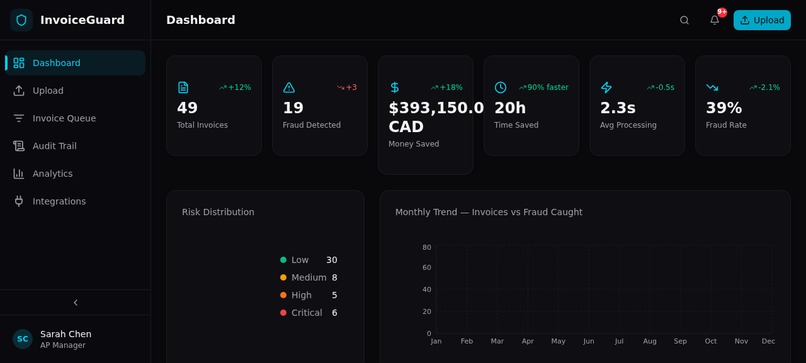Click the -0.5s trend indicator

[x=661, y=87]
